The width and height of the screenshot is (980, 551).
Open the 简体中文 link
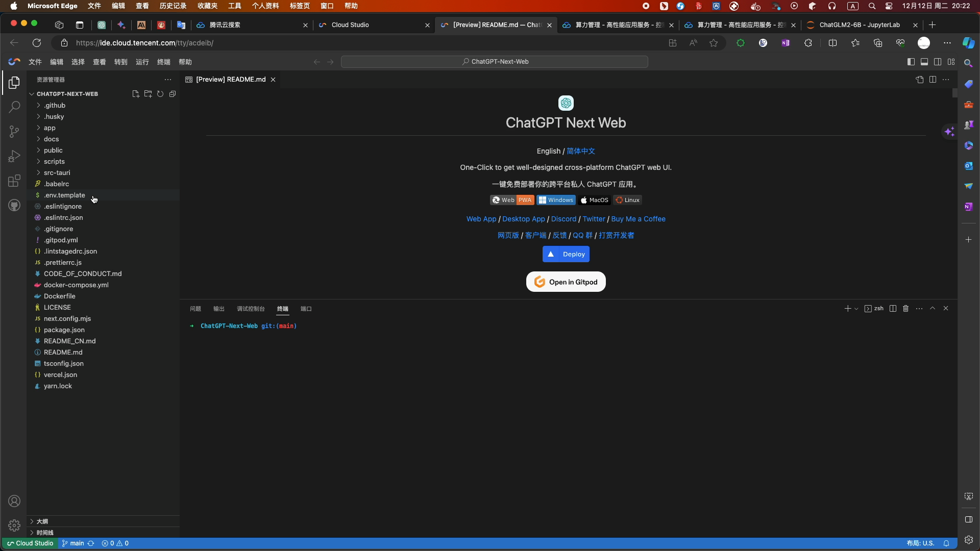(581, 151)
